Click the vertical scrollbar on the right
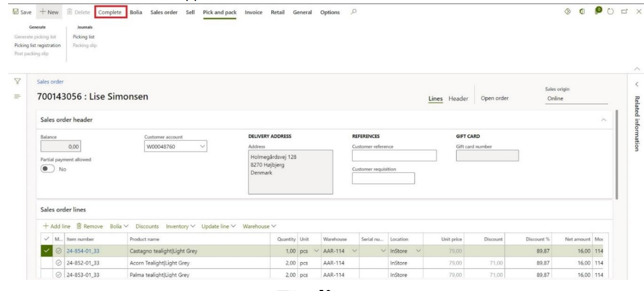The image size is (644, 291). pyautogui.click(x=617, y=152)
